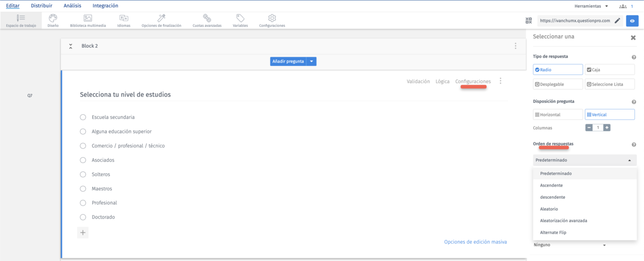Open the Predeterminado answer order dropdown
The width and height of the screenshot is (644, 261).
click(x=584, y=160)
